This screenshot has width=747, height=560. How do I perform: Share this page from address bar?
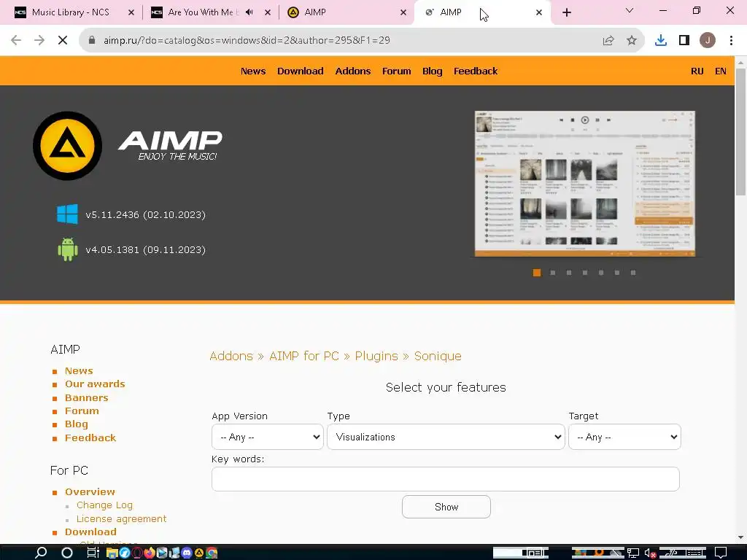click(x=608, y=41)
